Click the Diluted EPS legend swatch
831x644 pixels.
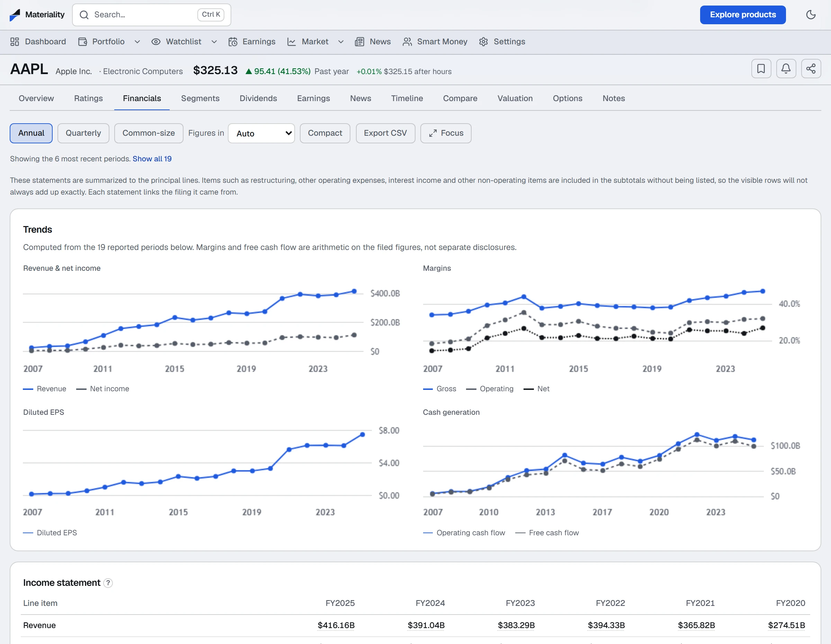click(x=28, y=533)
